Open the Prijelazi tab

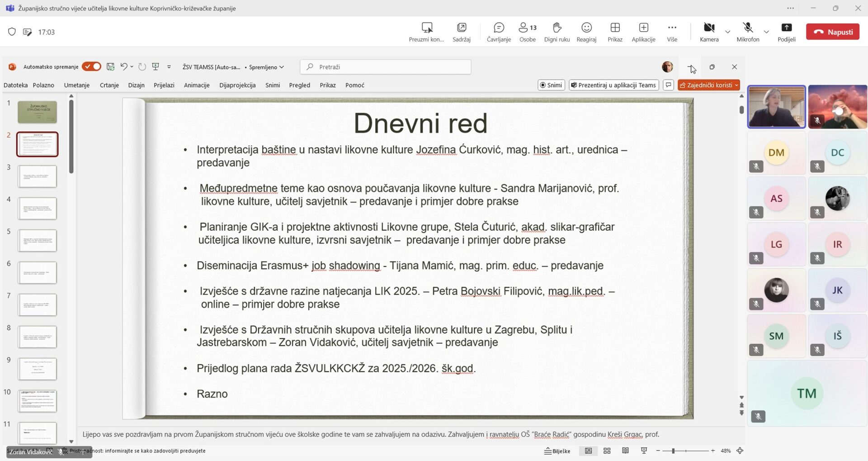[164, 85]
